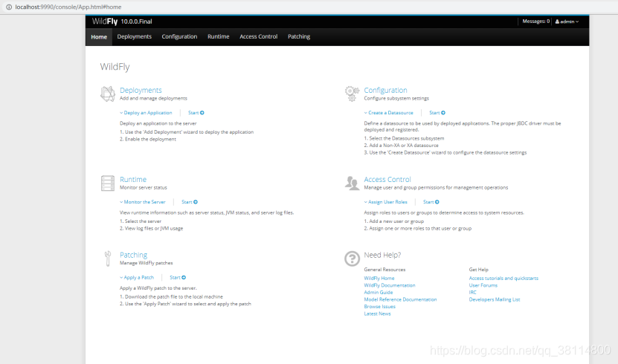618x364 pixels.
Task: Open the Deployments tab in navigation bar
Action: click(x=134, y=36)
